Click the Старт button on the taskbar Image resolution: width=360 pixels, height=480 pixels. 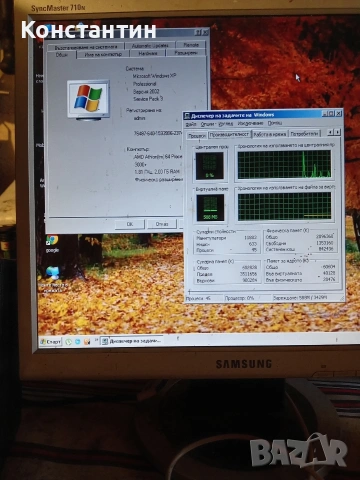click(x=50, y=342)
